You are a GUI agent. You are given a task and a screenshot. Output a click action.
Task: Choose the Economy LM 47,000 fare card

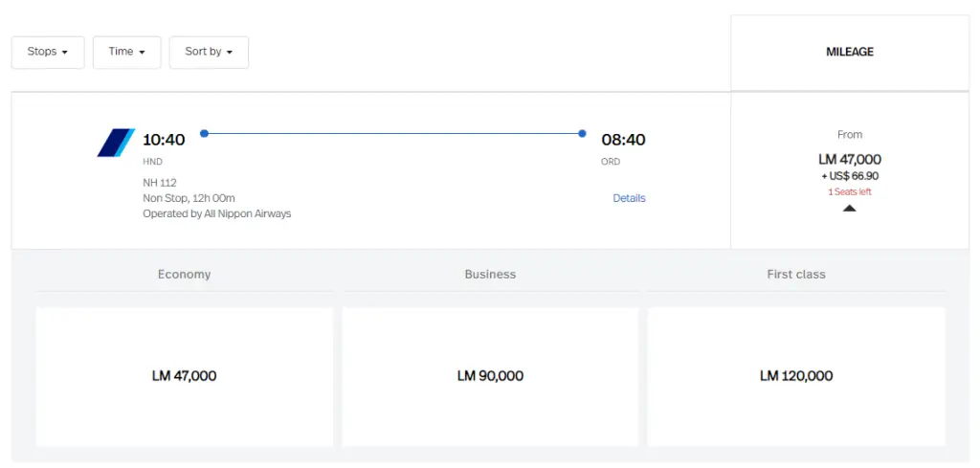point(184,376)
